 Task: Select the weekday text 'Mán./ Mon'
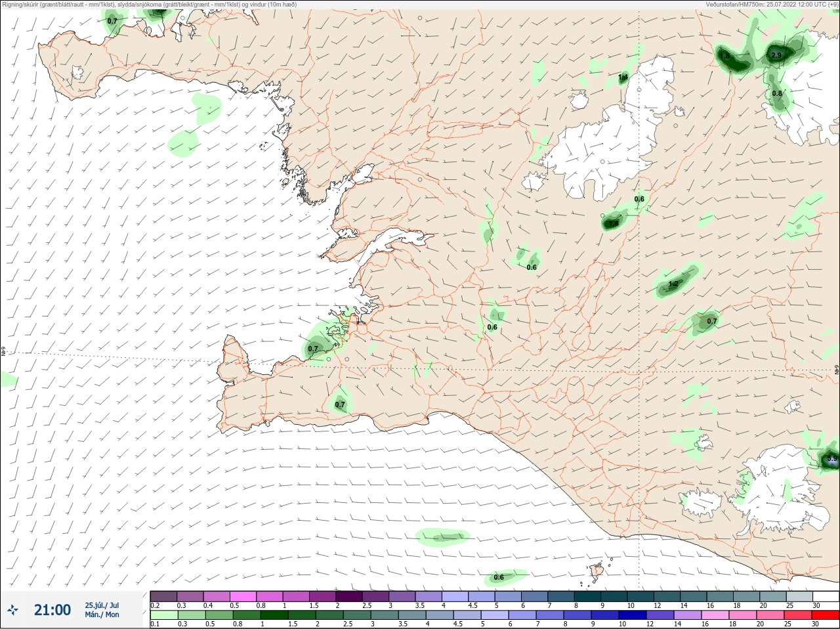point(102,615)
